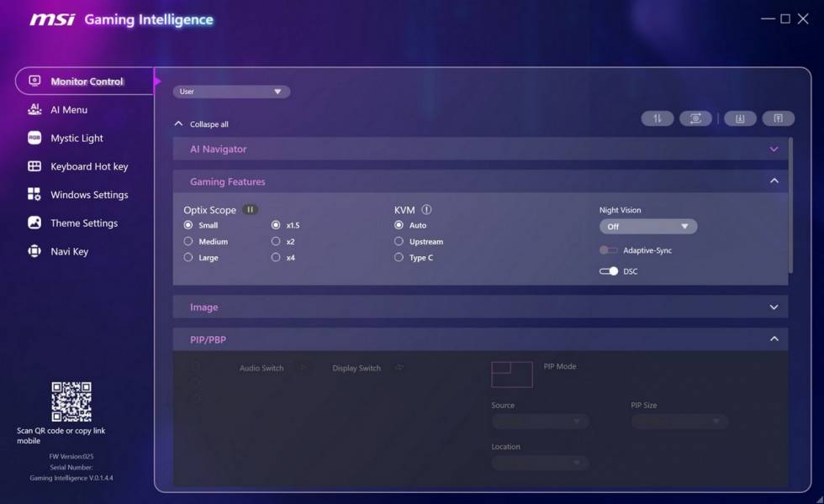
Task: Click Collapse all sections
Action: 202,124
